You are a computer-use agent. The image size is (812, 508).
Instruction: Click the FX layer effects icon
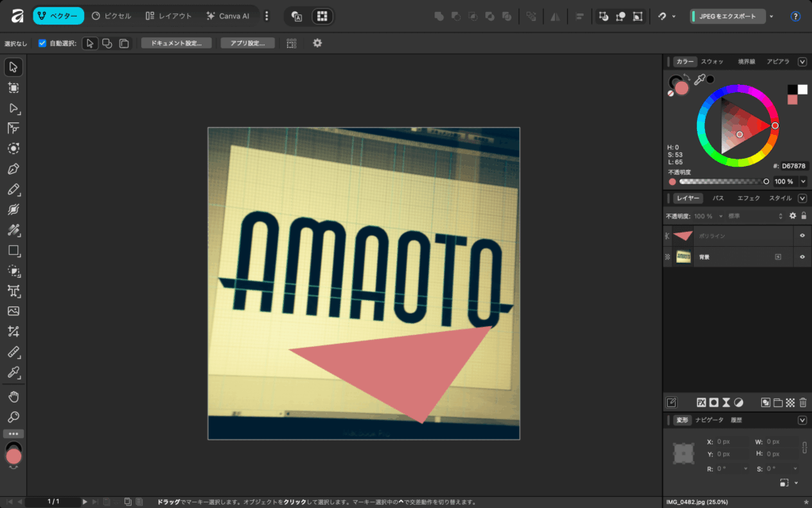coord(701,402)
